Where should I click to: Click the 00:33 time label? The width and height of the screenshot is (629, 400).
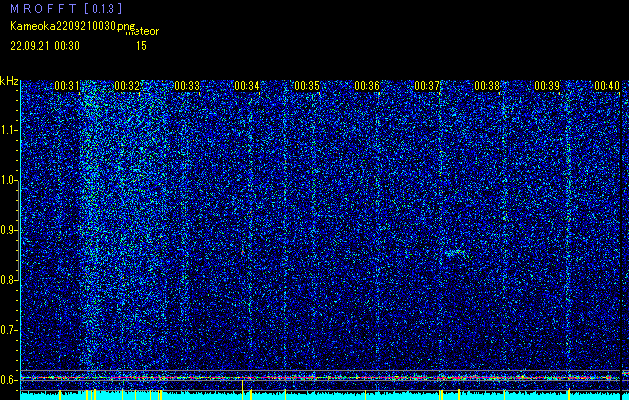click(x=187, y=86)
